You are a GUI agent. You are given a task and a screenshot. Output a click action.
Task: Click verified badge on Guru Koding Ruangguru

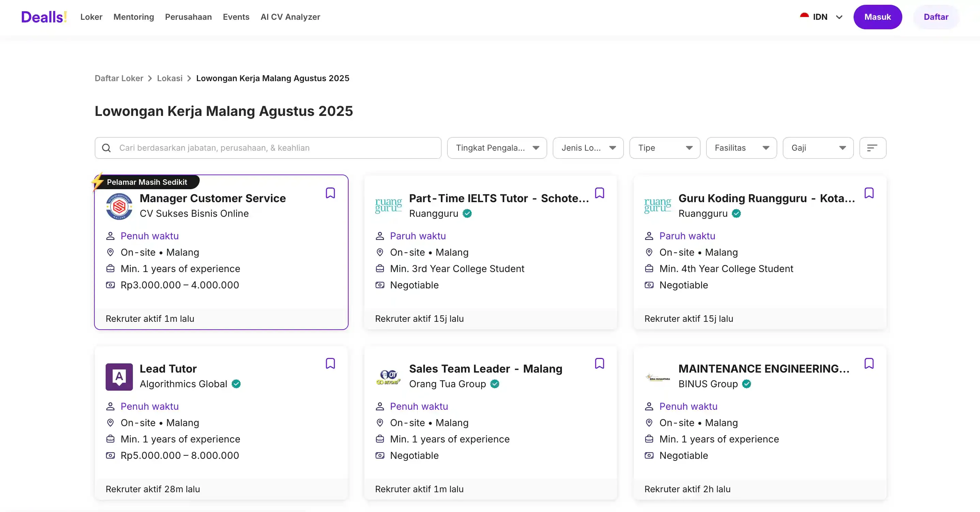click(x=736, y=213)
